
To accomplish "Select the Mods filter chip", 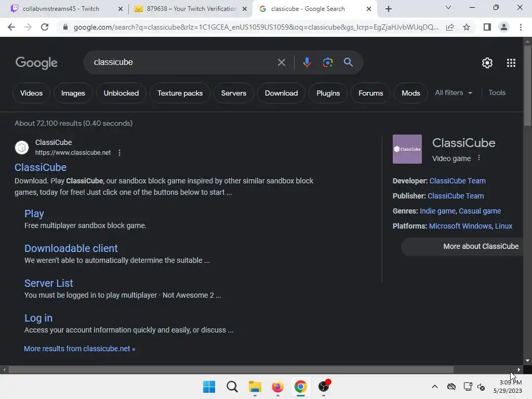I will point(411,93).
